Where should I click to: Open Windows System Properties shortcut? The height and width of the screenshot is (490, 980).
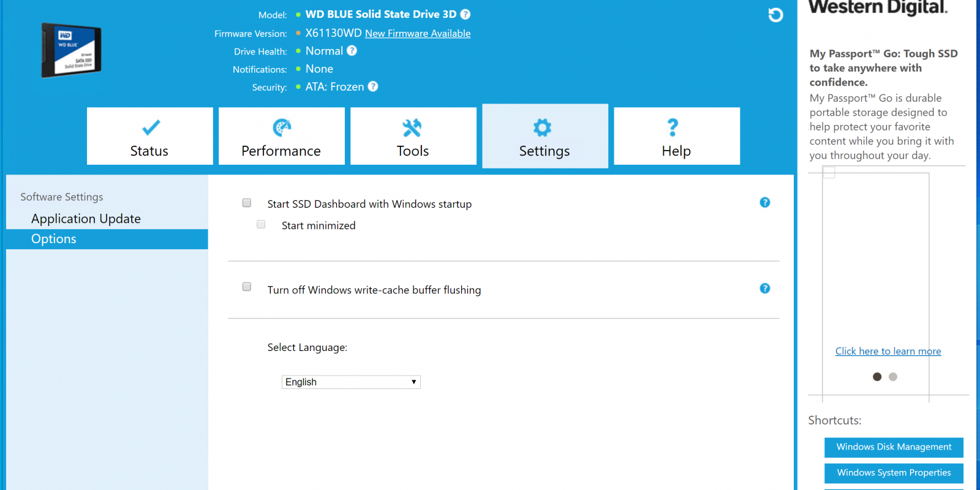coord(894,473)
